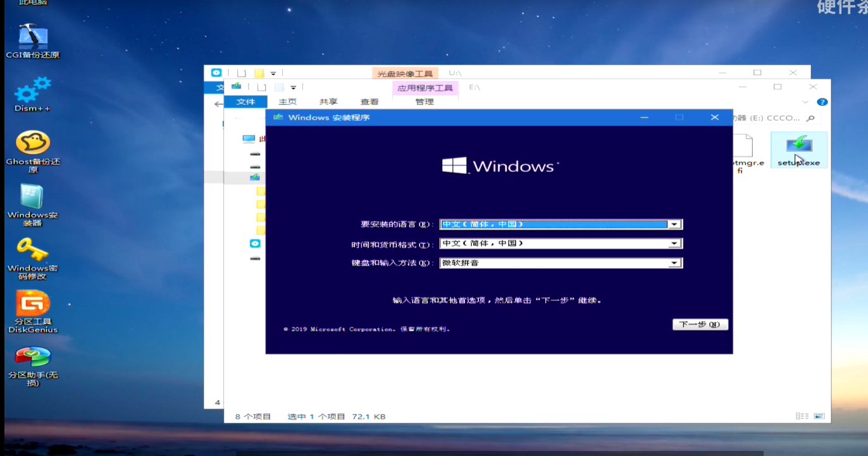The image size is (868, 456).
Task: Open the 文件 menu in E:\ window
Action: 245,102
